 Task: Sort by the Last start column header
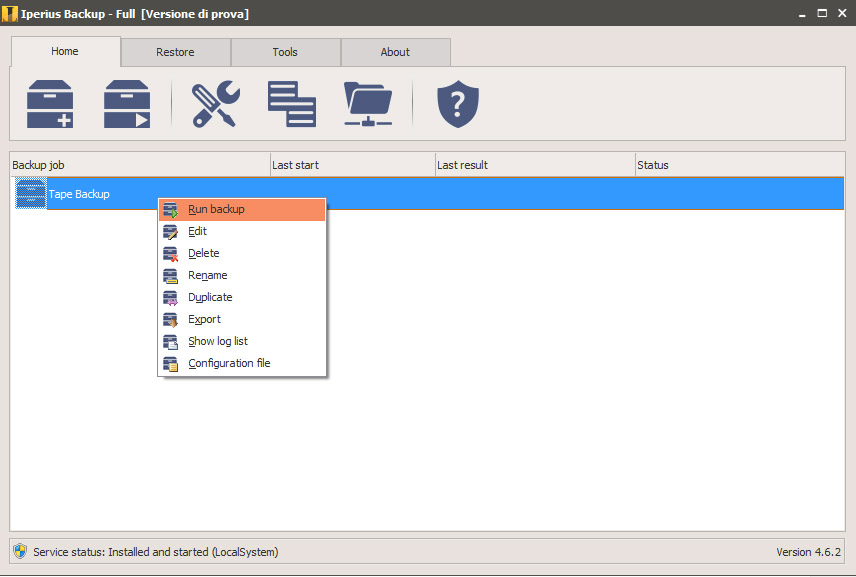pyautogui.click(x=353, y=165)
